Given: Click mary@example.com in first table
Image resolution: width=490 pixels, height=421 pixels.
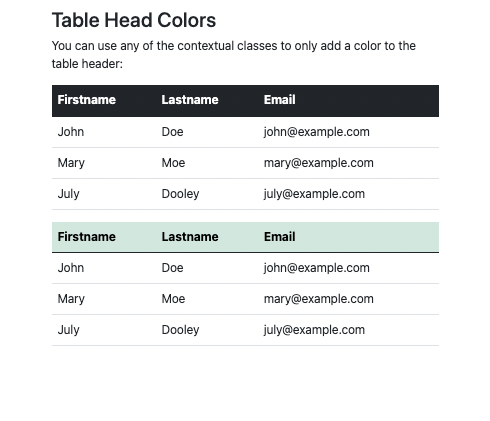Looking at the screenshot, I should click(x=319, y=163).
